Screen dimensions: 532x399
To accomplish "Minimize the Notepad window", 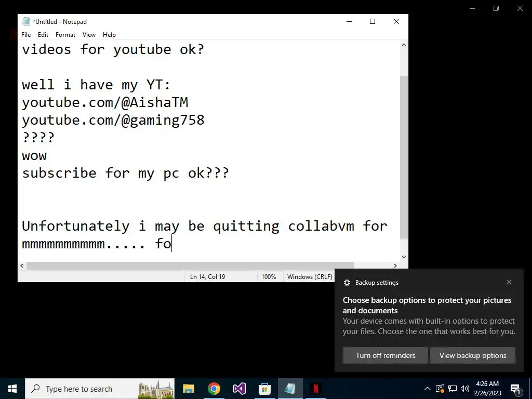I will 349,21.
